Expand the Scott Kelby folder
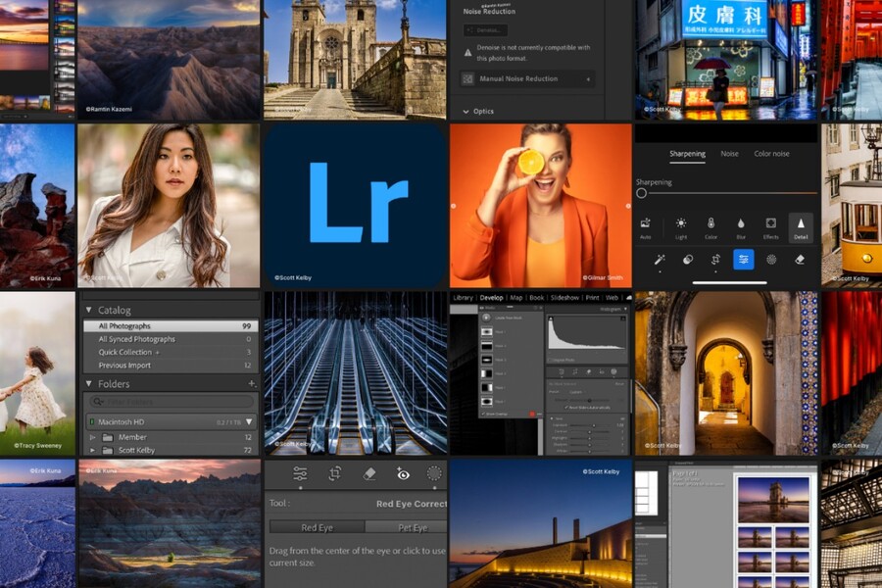 [93, 450]
